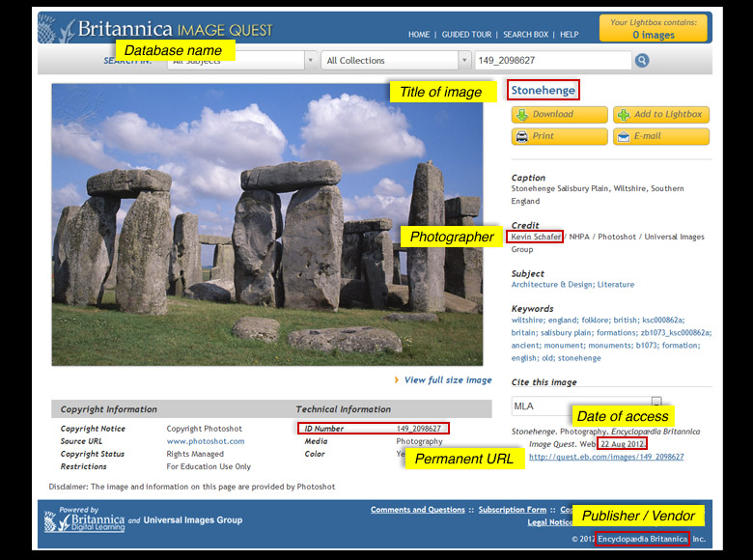This screenshot has width=753, height=560.
Task: Expand the All Collections dropdown
Action: coord(461,61)
